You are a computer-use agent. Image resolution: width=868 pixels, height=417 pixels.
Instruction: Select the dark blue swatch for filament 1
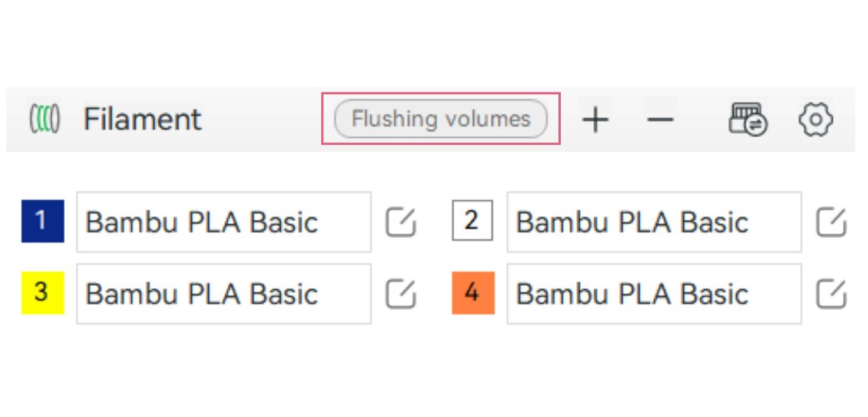click(42, 222)
